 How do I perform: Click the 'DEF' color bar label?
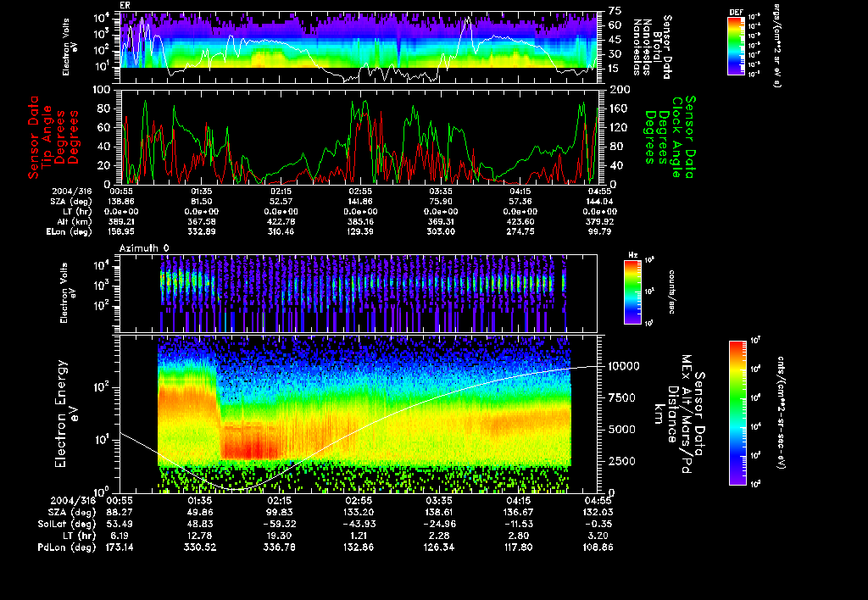click(736, 12)
